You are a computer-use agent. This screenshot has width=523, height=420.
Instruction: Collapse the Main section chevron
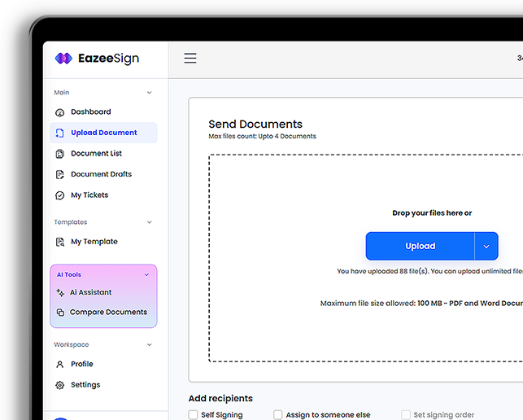[x=150, y=93]
